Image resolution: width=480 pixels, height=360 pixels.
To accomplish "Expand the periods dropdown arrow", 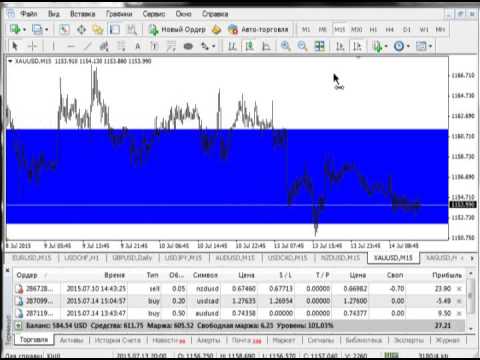I will click(408, 46).
